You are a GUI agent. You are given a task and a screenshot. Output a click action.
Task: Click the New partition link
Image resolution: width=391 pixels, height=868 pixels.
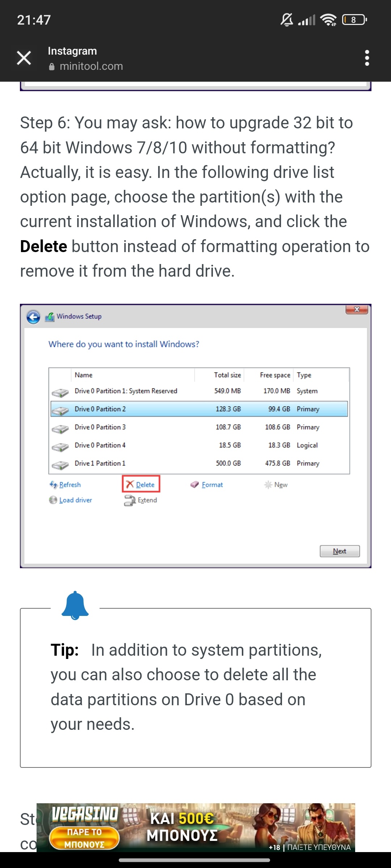tap(281, 485)
